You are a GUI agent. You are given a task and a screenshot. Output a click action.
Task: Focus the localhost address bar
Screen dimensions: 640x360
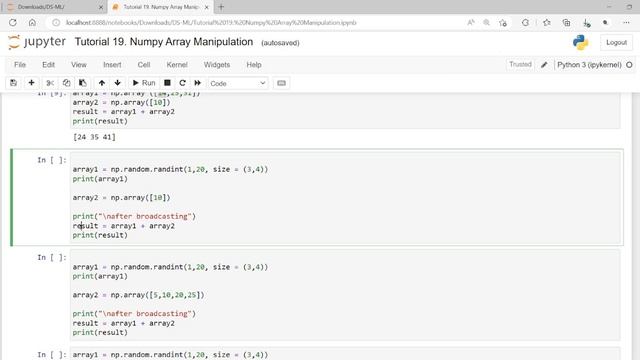click(211, 23)
